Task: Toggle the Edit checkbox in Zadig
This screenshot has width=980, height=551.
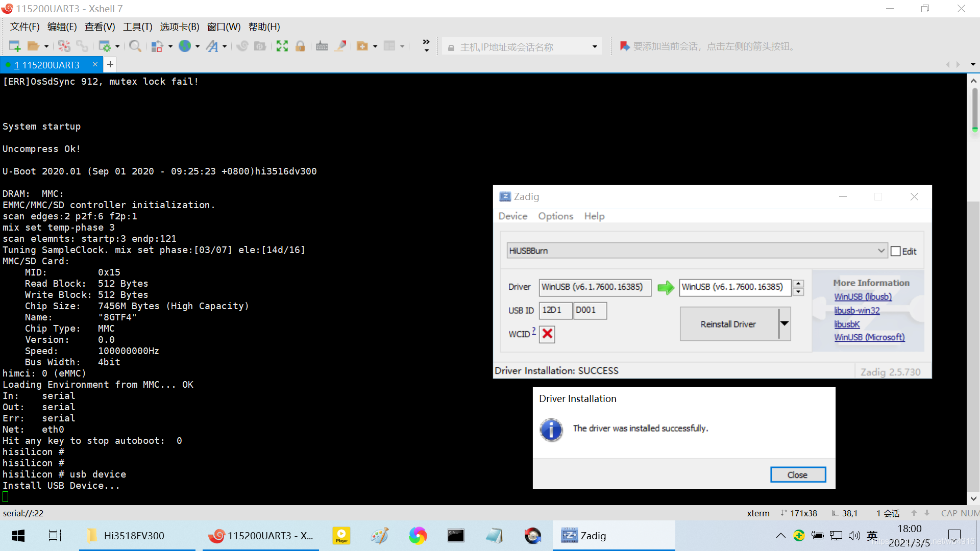Action: [x=895, y=251]
